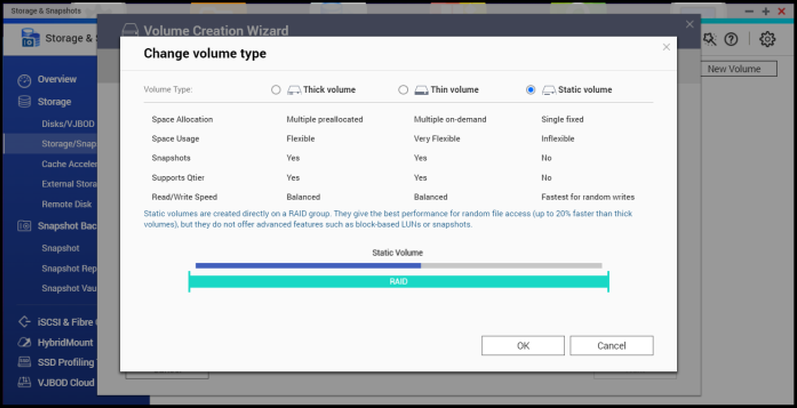This screenshot has width=797, height=408.
Task: Click the SSD Profiling icon
Action: [24, 362]
